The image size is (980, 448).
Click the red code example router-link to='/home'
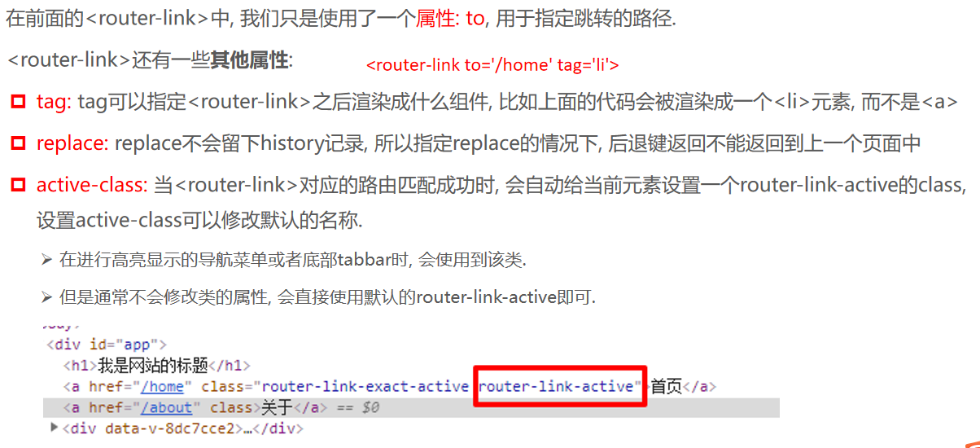(x=493, y=65)
